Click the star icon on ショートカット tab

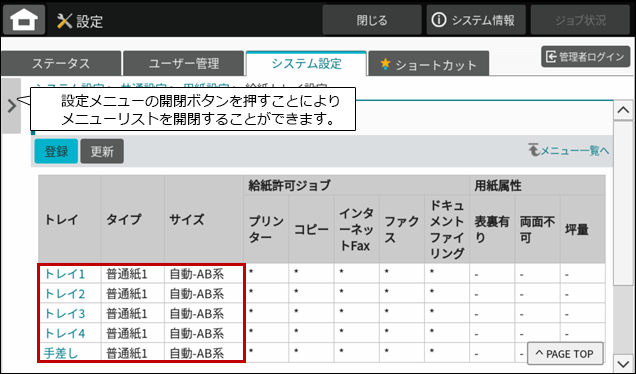tap(385, 63)
